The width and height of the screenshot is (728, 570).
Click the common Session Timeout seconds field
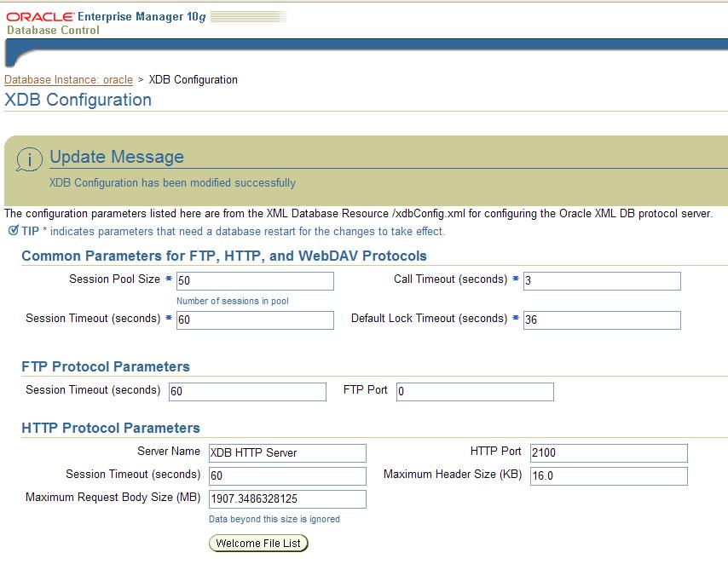[255, 320]
